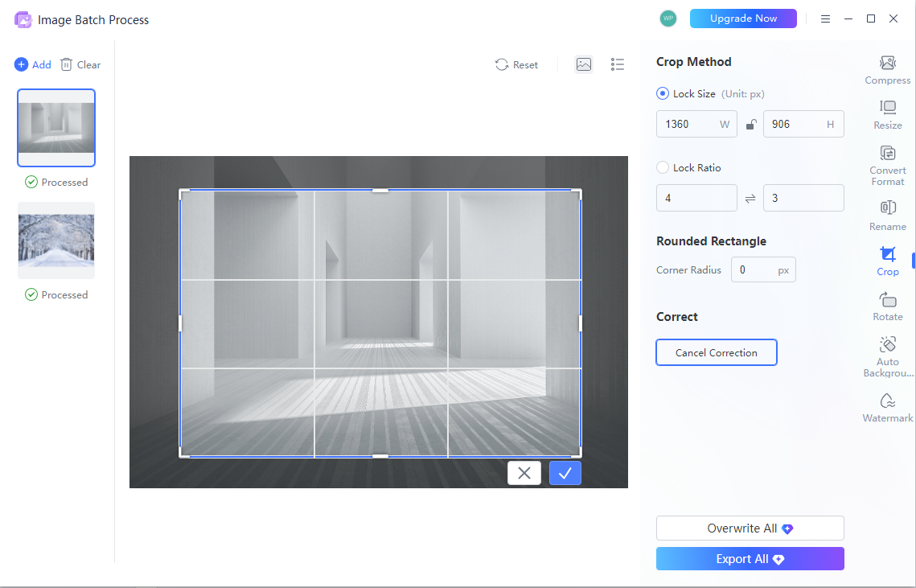Click the Export All button
Image resolution: width=916 pixels, height=588 pixels.
point(750,559)
